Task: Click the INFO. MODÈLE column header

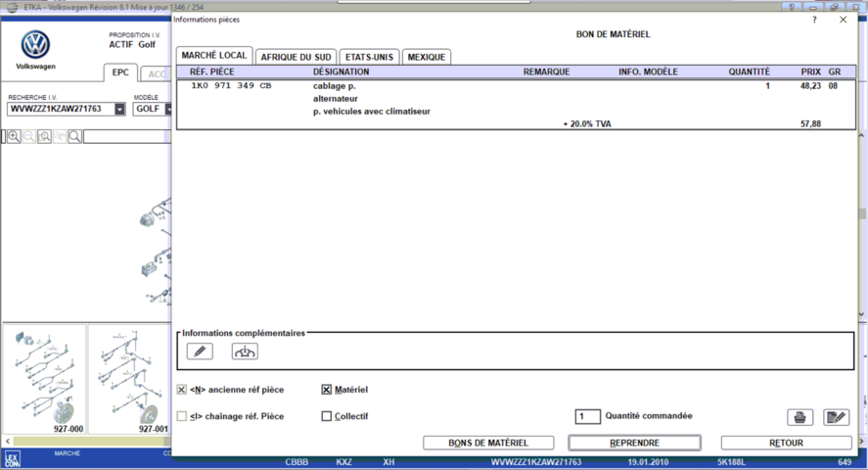Action: coord(648,71)
